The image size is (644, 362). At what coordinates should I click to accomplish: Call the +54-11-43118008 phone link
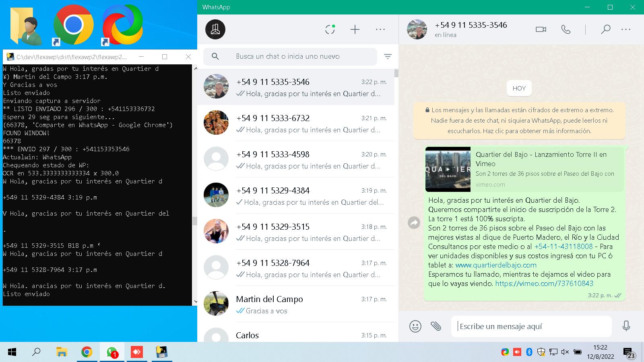coord(563,247)
